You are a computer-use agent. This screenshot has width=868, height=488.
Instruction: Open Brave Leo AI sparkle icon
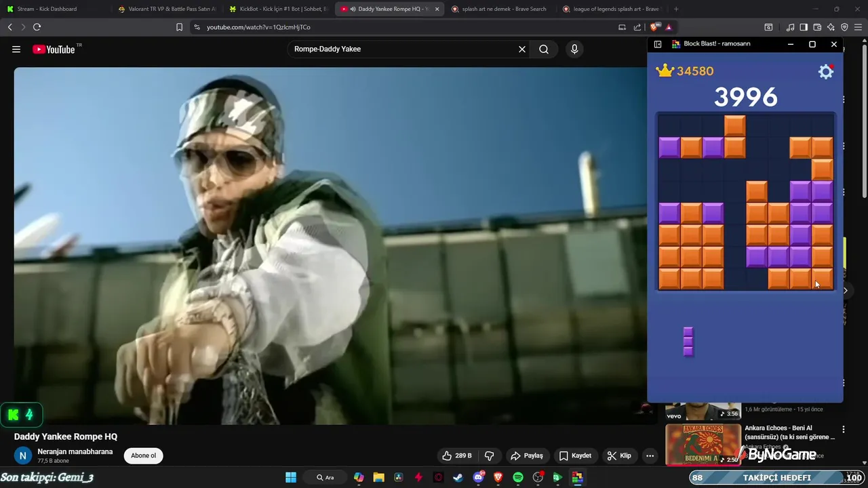point(831,27)
